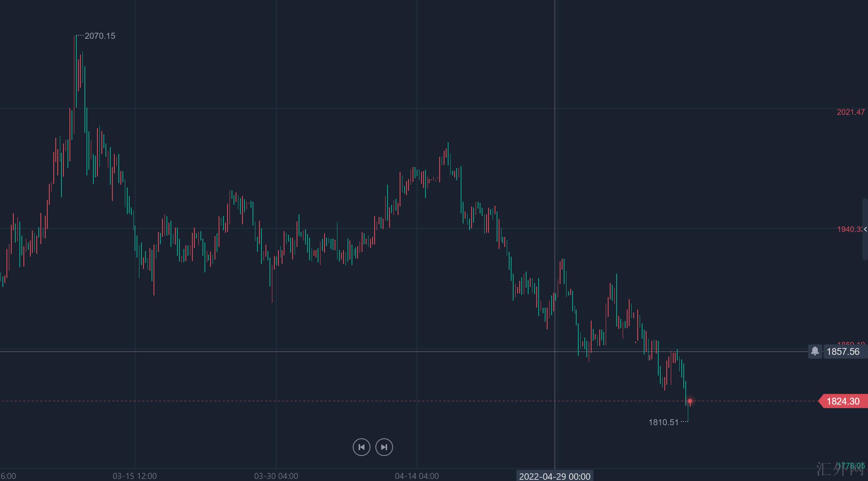Expand the right side panel chevron
The width and height of the screenshot is (868, 481).
pyautogui.click(x=865, y=229)
